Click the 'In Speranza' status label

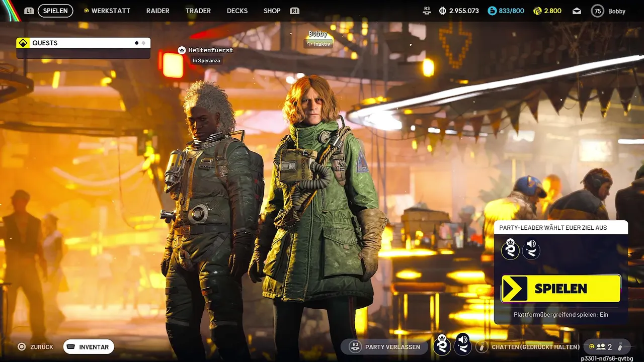coord(206,61)
